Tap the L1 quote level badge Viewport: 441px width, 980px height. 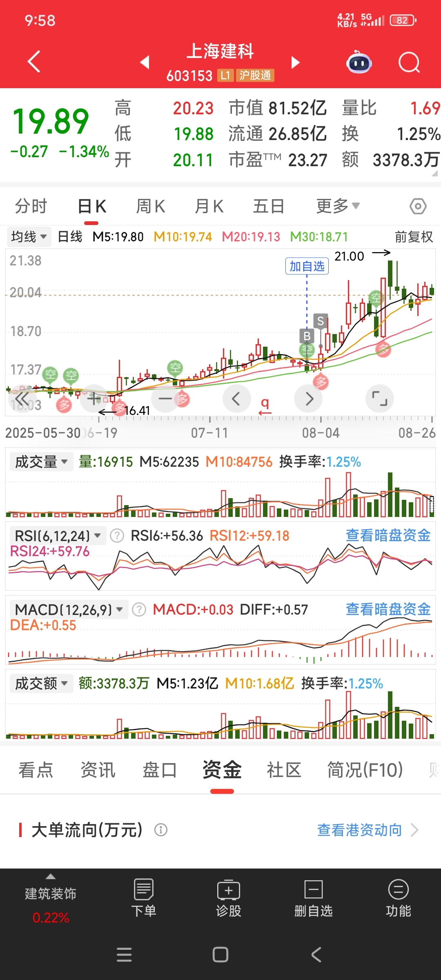pyautogui.click(x=225, y=76)
